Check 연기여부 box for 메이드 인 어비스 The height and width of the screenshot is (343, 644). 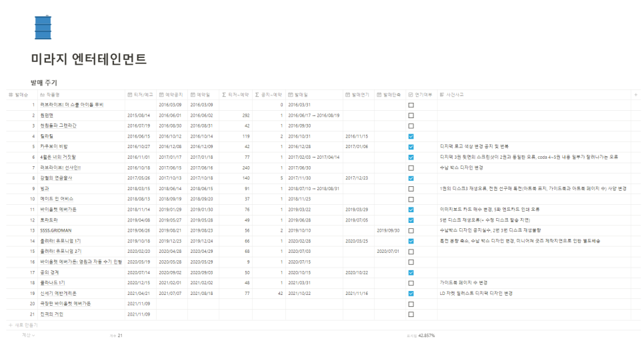[x=411, y=200]
